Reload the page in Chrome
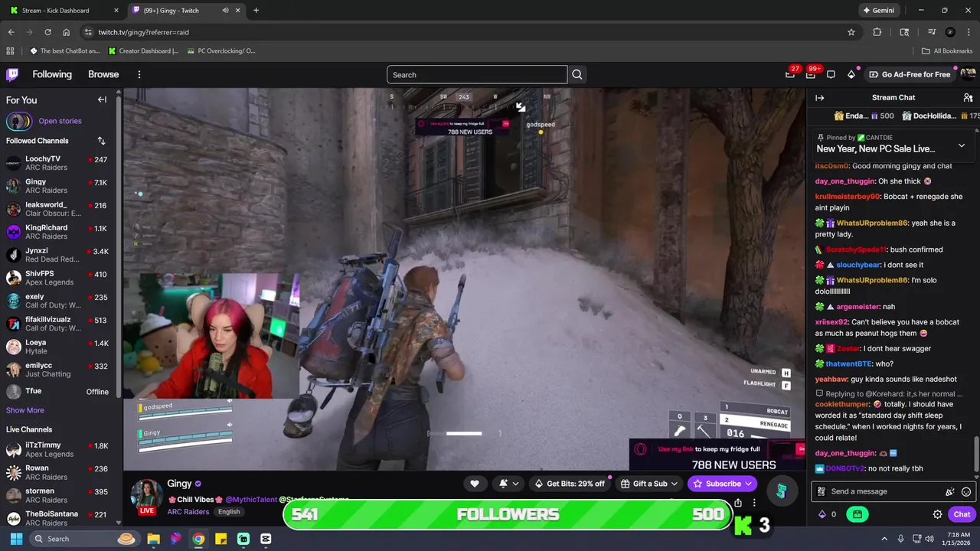This screenshot has height=551, width=980. pyautogui.click(x=47, y=32)
